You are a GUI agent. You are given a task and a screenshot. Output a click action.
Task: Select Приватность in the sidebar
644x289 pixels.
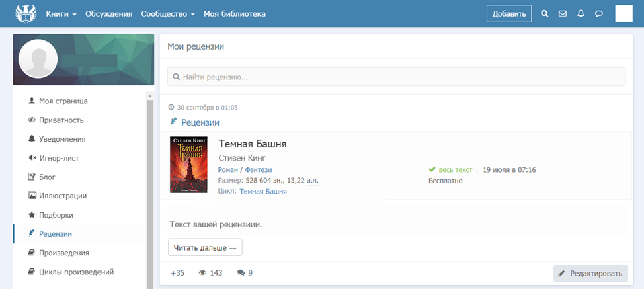click(61, 120)
